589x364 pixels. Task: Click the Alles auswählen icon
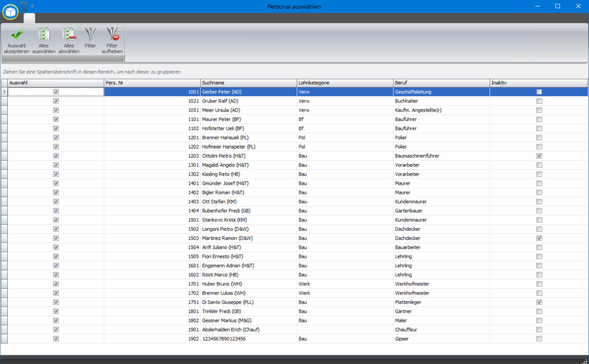point(44,35)
